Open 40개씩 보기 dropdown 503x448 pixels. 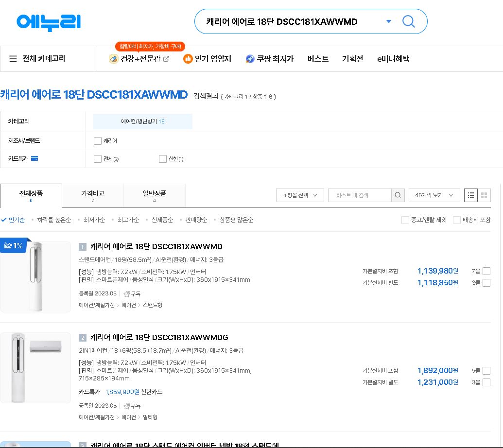tap(434, 195)
